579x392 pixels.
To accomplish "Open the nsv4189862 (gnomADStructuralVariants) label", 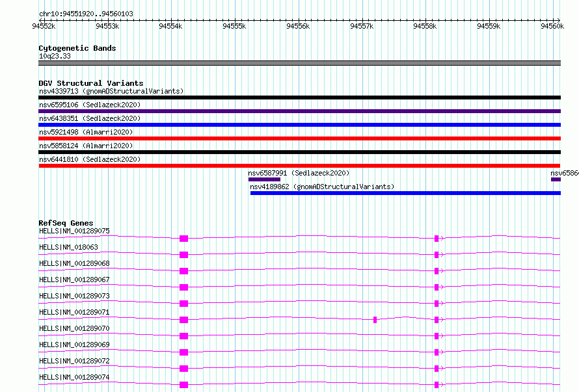I will pos(322,187).
